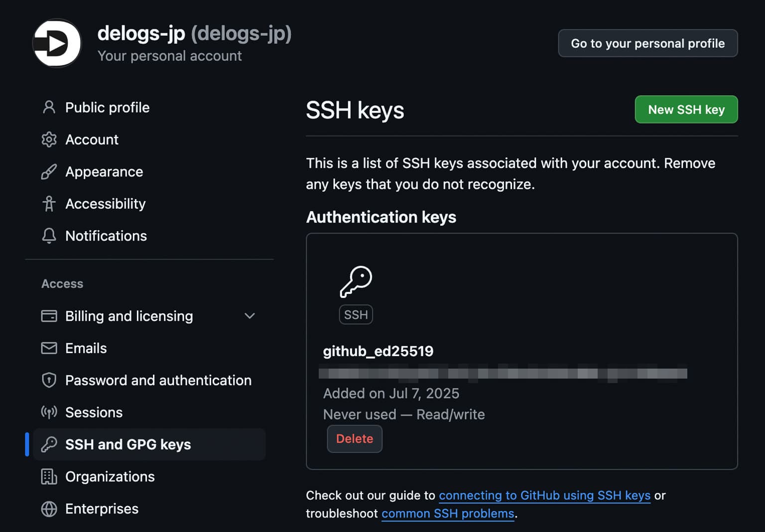Open the Sessions page
765x532 pixels.
click(x=149, y=412)
